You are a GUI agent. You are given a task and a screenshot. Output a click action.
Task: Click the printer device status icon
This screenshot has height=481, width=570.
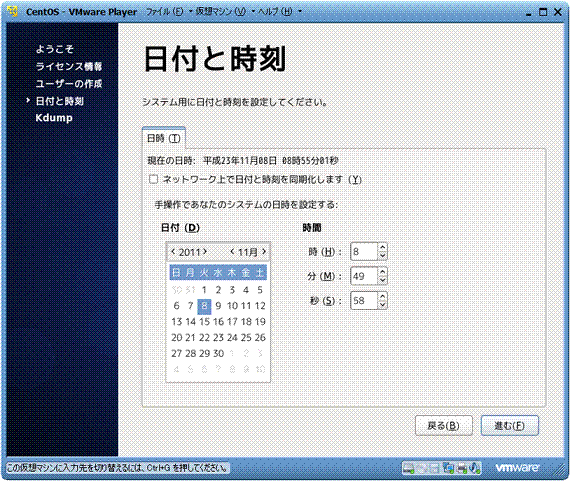point(462,468)
